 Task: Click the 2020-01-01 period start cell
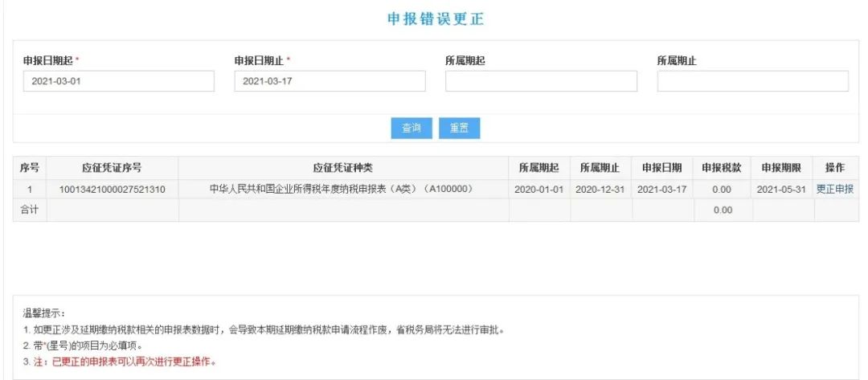[x=539, y=190]
